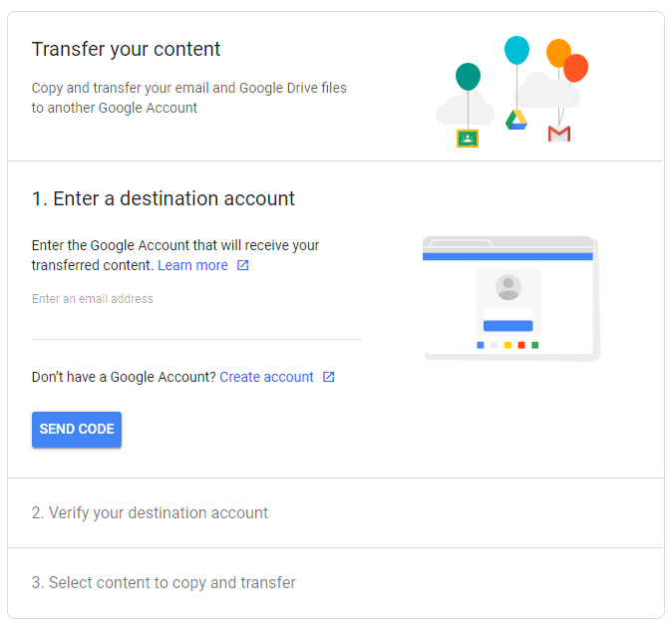The width and height of the screenshot is (672, 628).
Task: Open the Create account link
Action: (266, 377)
